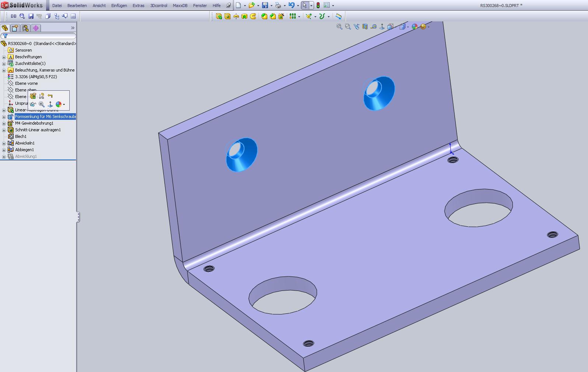Viewport: 588px width, 372px height.
Task: Pin the menu bar with the pushpin
Action: coord(228,6)
